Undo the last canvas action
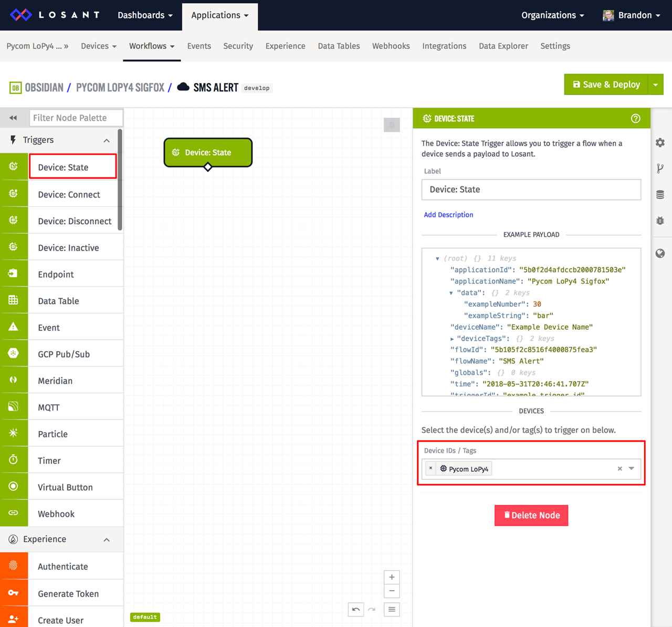This screenshot has width=672, height=627. (x=356, y=609)
